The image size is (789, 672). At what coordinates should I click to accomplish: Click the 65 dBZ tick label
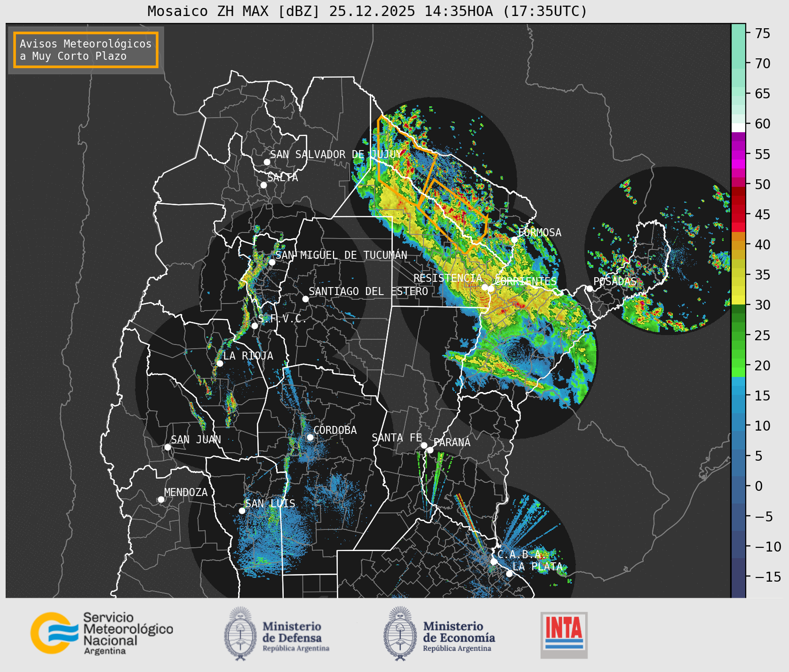tap(763, 93)
